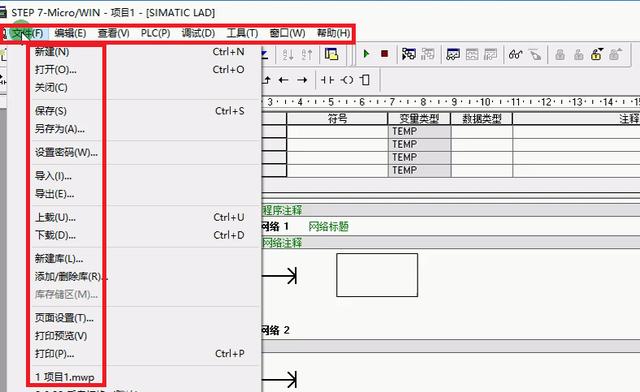640x392 pixels.
Task: Click the first TEMP variable type cell
Action: [419, 131]
